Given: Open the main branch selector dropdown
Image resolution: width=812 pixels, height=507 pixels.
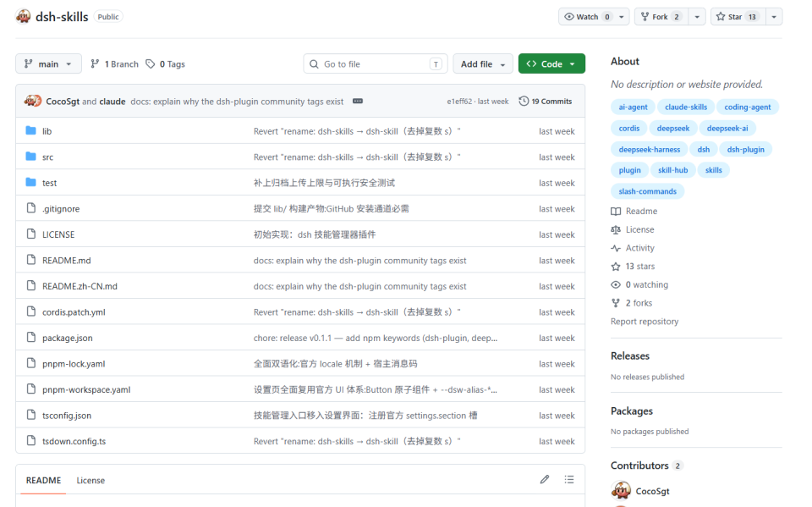Looking at the screenshot, I should click(48, 63).
